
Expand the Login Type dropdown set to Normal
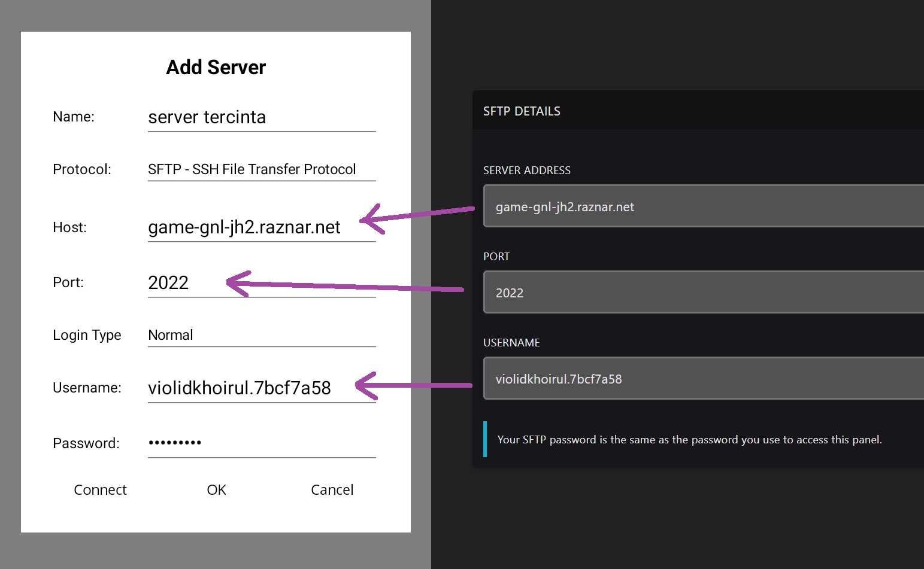261,335
